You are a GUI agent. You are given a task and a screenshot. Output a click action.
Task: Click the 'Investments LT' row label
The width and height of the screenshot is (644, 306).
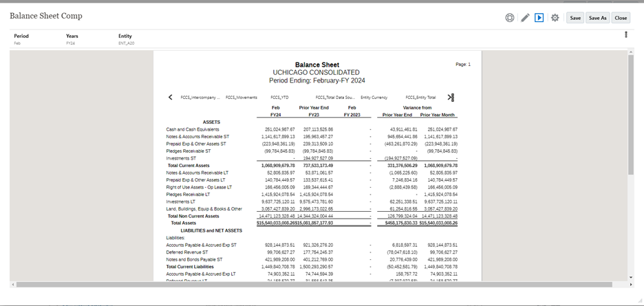(x=180, y=201)
